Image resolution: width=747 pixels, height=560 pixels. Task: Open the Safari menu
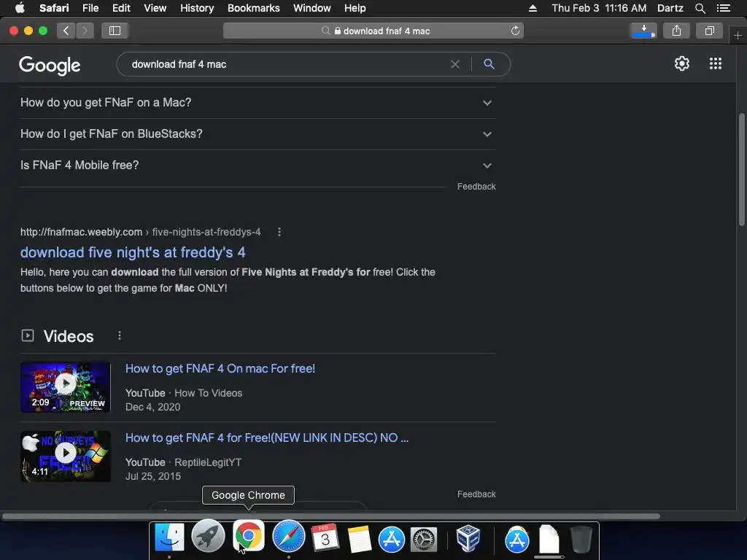(54, 8)
